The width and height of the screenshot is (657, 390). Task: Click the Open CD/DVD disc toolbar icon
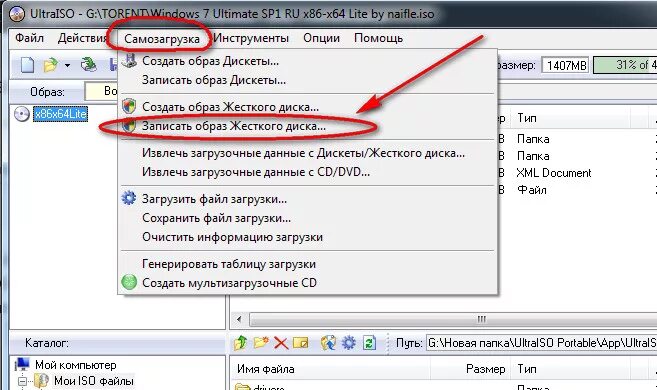[x=88, y=65]
